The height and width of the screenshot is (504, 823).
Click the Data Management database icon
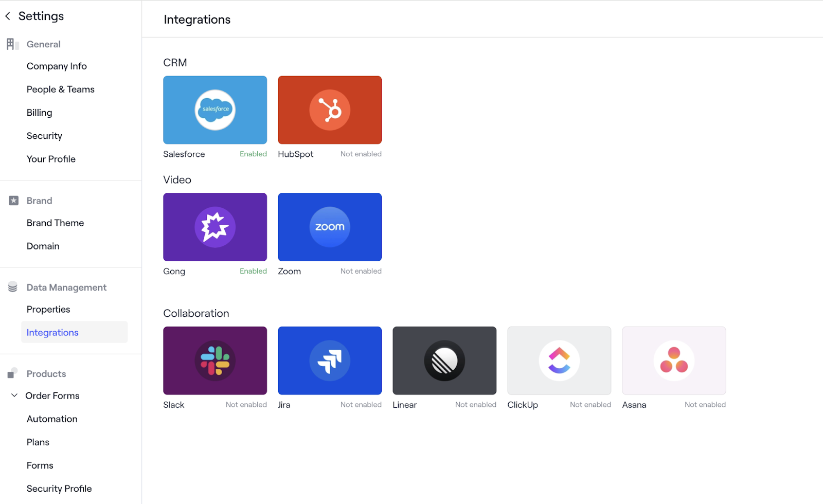click(12, 287)
